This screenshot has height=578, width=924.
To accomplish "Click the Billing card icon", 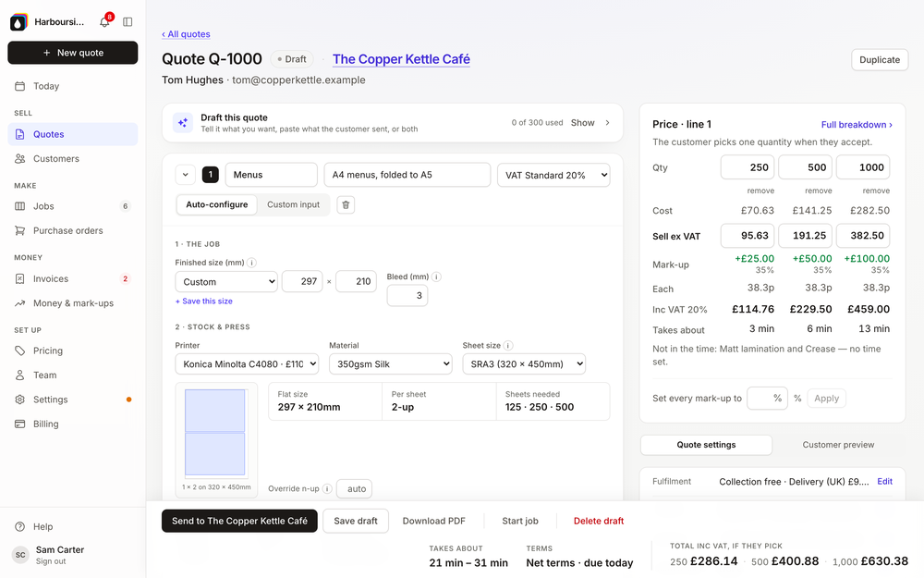I will [x=20, y=424].
